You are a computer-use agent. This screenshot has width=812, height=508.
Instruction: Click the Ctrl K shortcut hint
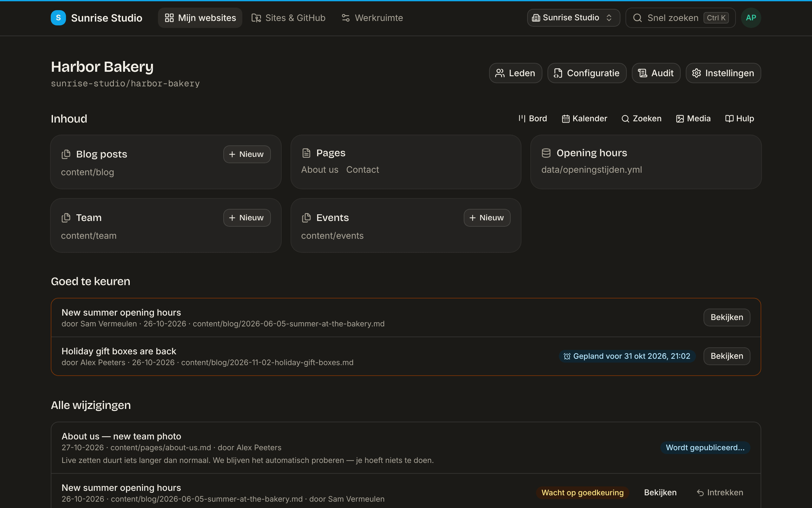click(x=716, y=18)
